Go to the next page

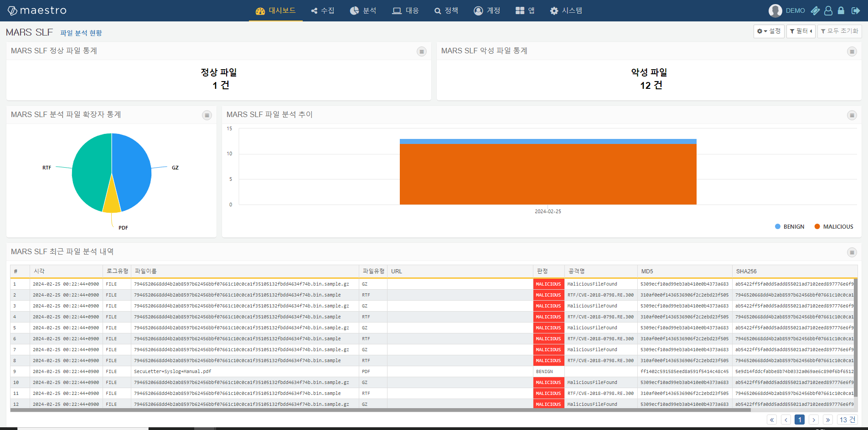pyautogui.click(x=814, y=420)
